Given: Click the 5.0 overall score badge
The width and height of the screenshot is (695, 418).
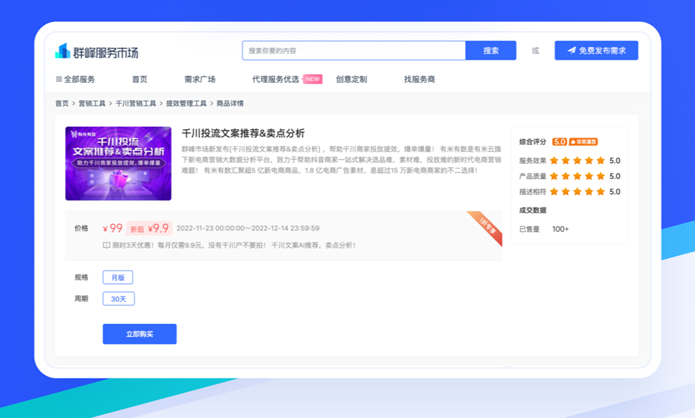Looking at the screenshot, I should [x=559, y=142].
